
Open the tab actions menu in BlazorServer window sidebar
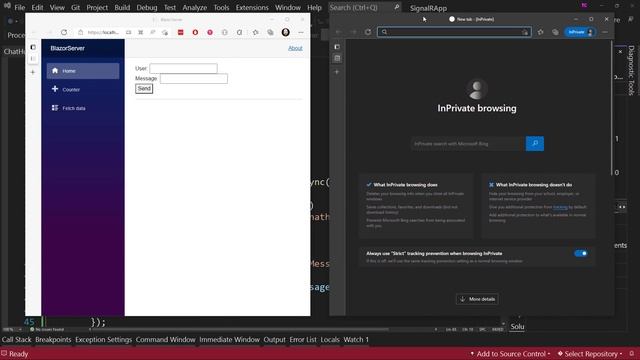(x=33, y=47)
